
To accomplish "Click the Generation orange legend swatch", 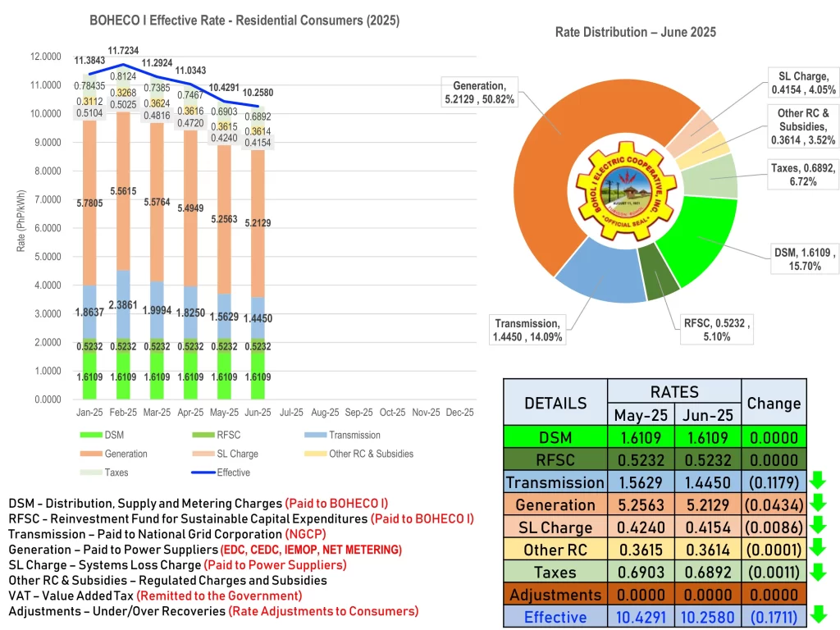I will coord(89,454).
